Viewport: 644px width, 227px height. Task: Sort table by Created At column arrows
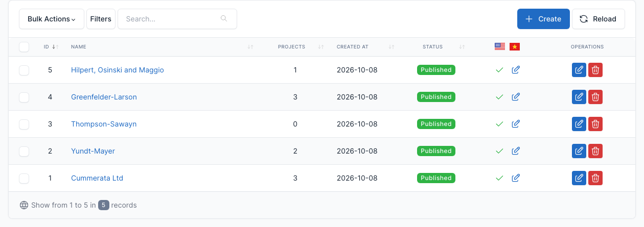[x=392, y=47]
